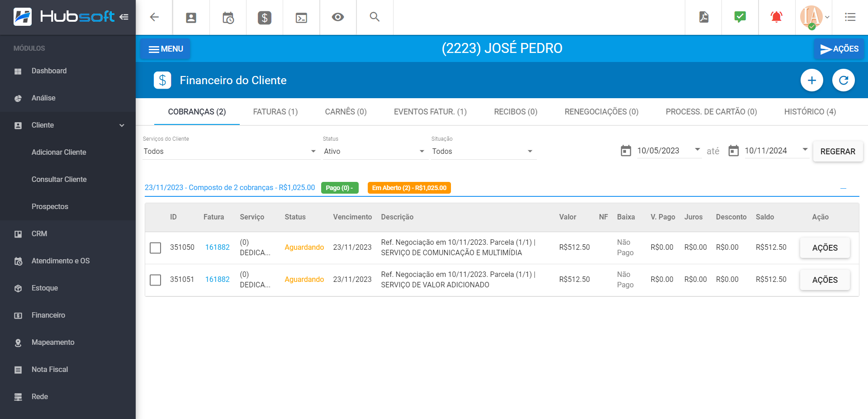
Task: Click the Vencimento column header
Action: 352,217
